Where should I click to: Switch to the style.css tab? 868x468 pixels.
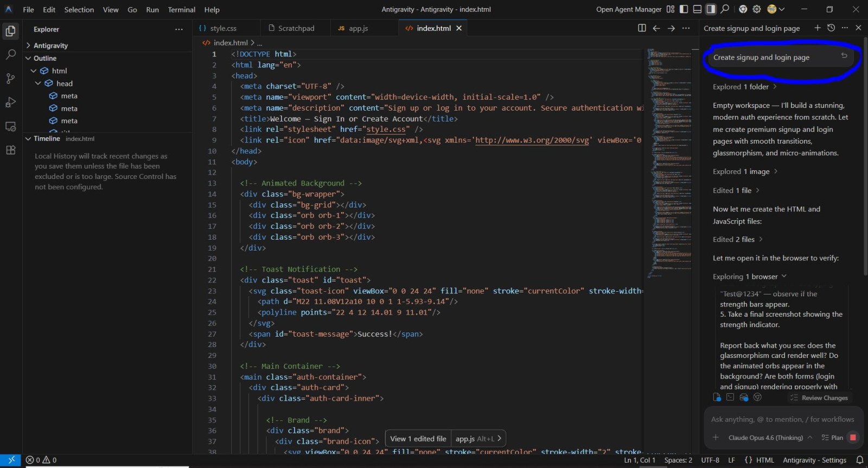[224, 28]
